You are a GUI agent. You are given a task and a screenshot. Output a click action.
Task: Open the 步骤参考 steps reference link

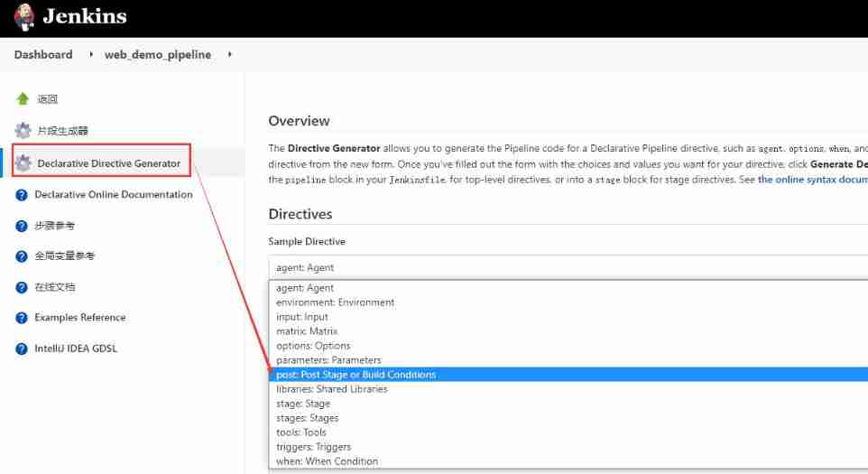[54, 226]
